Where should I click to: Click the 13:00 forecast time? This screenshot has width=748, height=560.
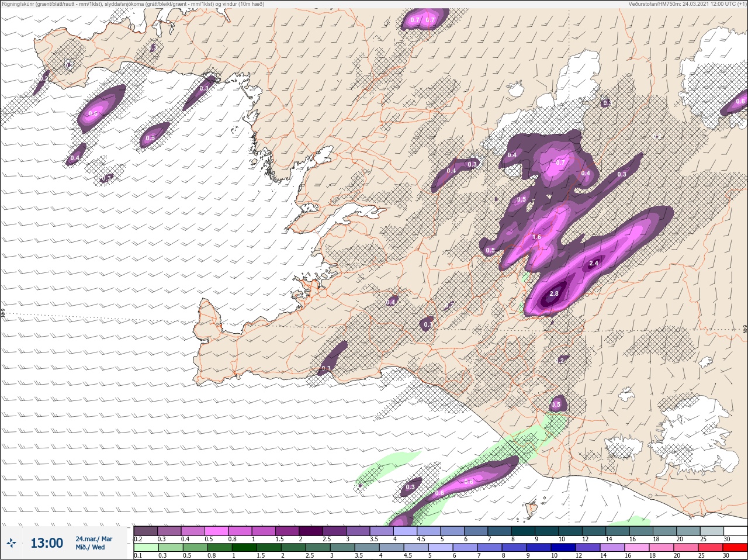point(47,543)
